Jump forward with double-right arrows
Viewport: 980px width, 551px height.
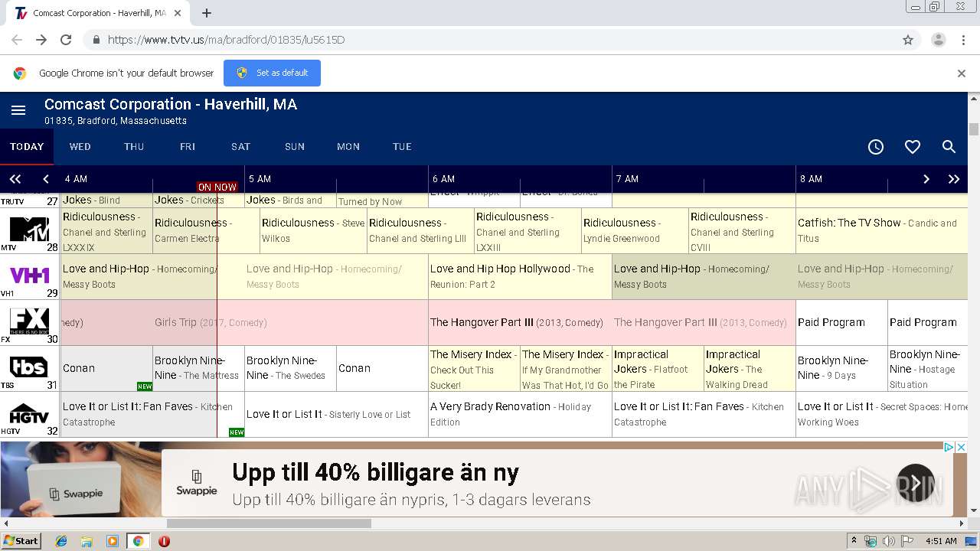[x=954, y=179]
